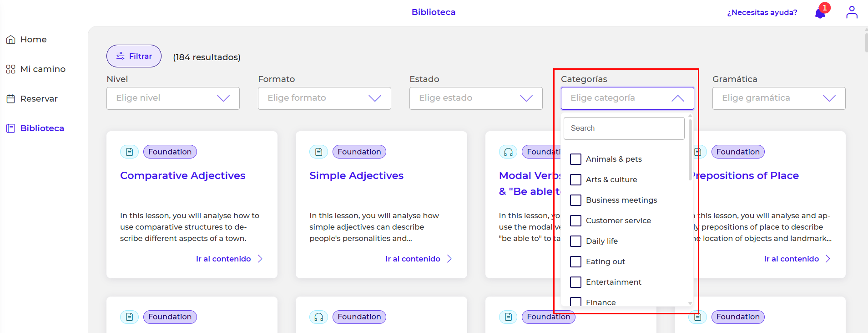
Task: Focus the category Search input field
Action: [624, 128]
